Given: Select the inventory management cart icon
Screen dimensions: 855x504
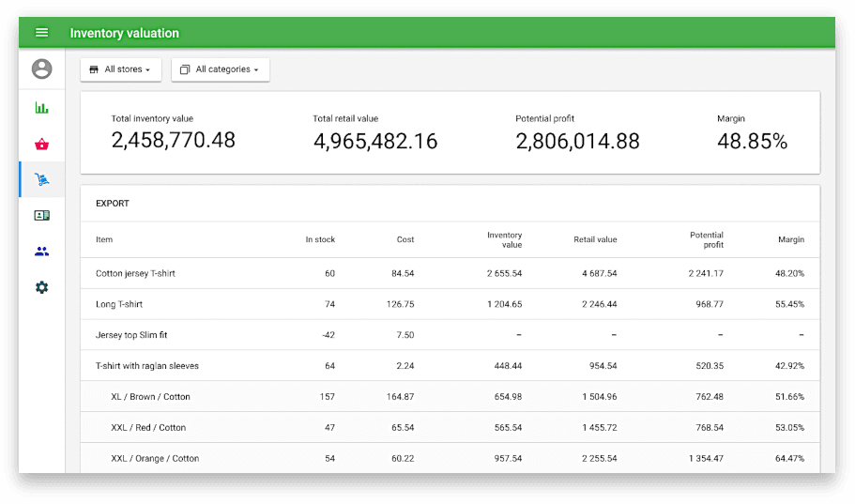Looking at the screenshot, I should (41, 179).
